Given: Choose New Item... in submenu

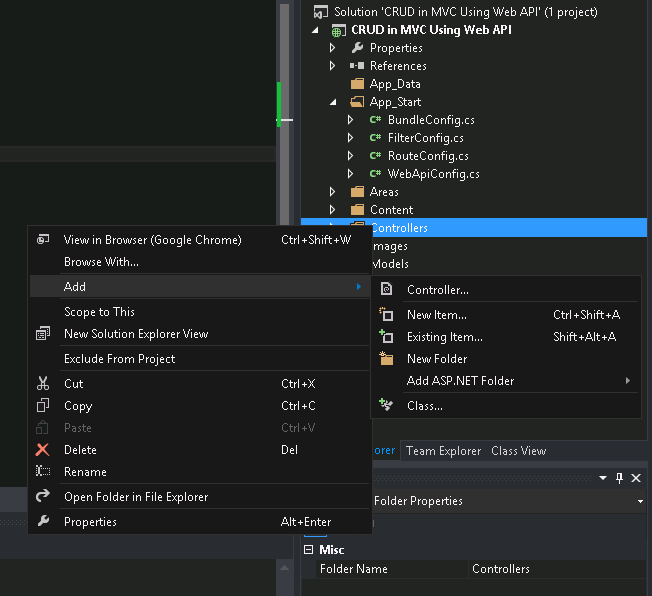Looking at the screenshot, I should coord(506,315).
